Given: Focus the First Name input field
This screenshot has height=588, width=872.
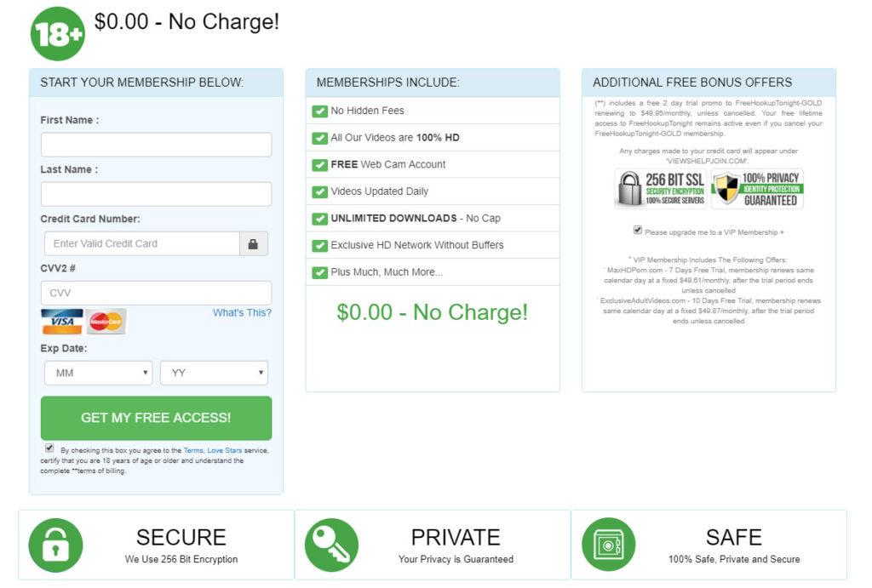Looking at the screenshot, I should (x=156, y=145).
